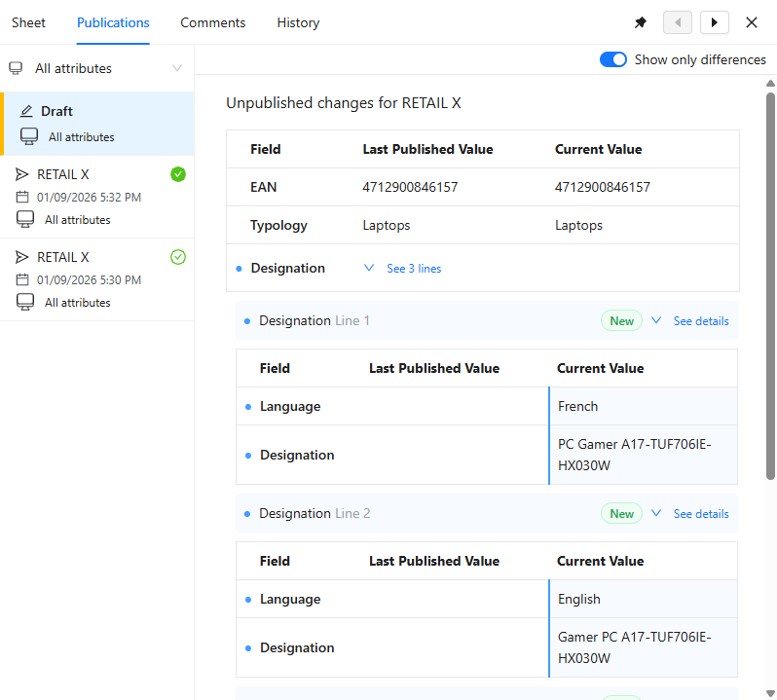Open the Comments tab

(212, 22)
